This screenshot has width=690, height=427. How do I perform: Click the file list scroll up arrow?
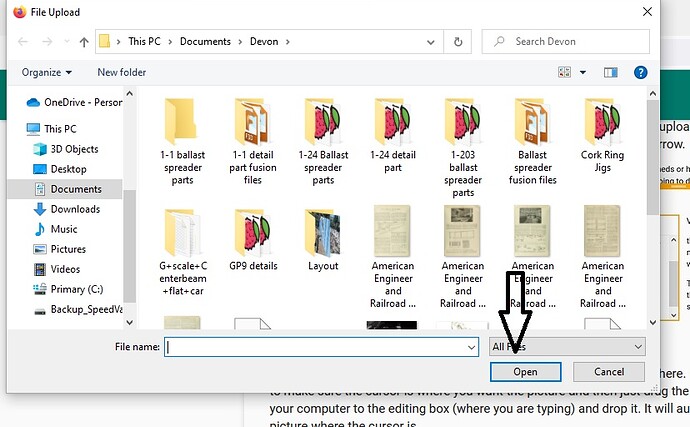653,93
